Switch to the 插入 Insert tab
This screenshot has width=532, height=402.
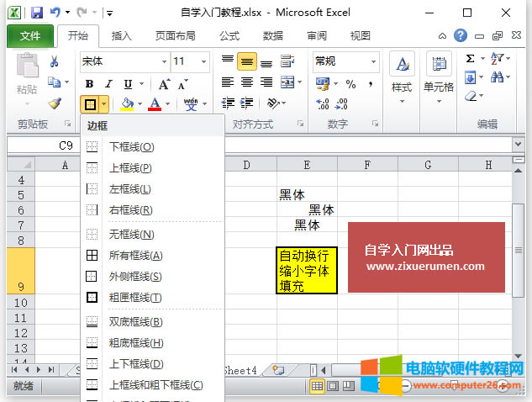(122, 35)
